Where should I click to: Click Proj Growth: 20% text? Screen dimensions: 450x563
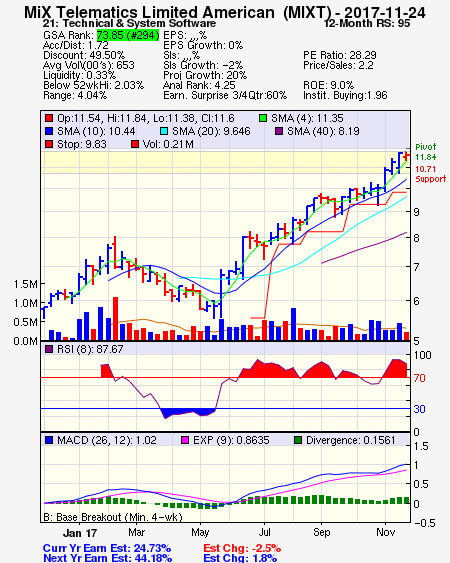point(205,75)
